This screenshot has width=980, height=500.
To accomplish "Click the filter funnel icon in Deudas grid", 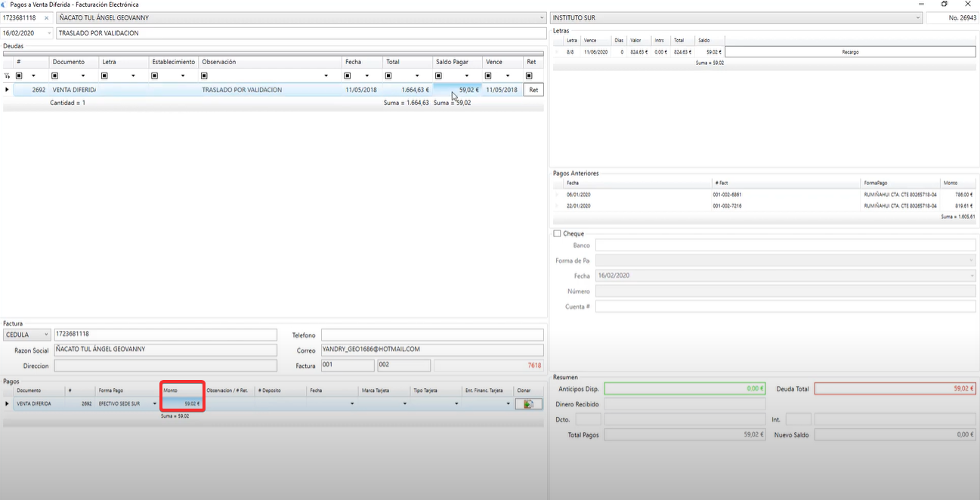I will point(8,76).
